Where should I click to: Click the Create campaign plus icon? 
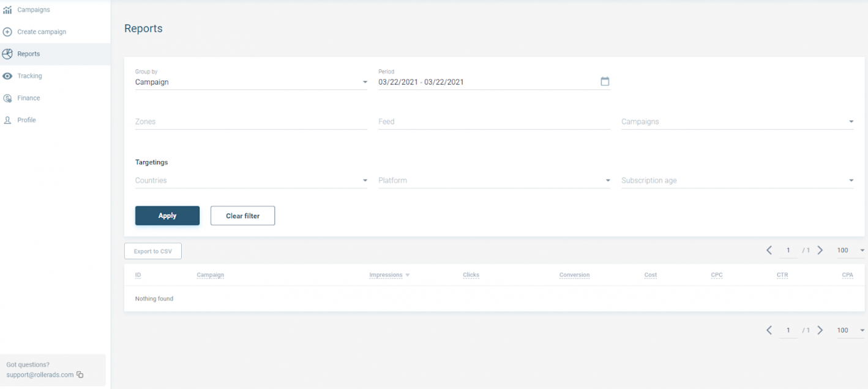7,32
